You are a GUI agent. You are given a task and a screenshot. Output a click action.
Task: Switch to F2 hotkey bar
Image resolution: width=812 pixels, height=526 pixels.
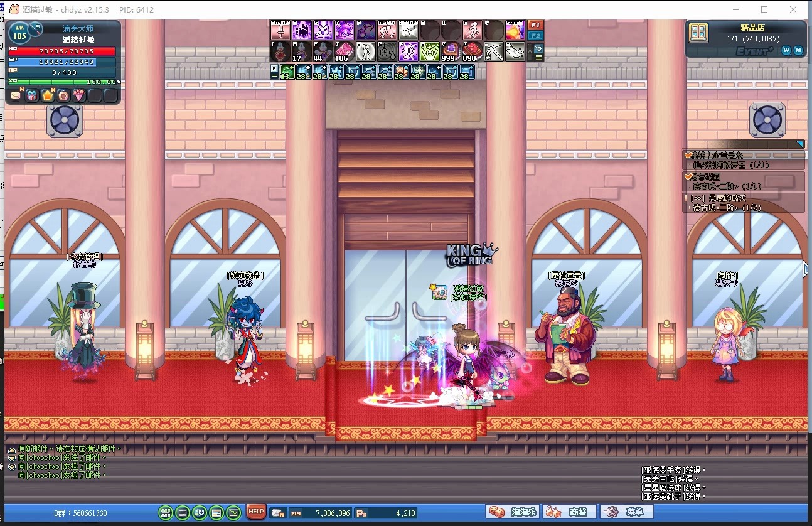click(535, 36)
